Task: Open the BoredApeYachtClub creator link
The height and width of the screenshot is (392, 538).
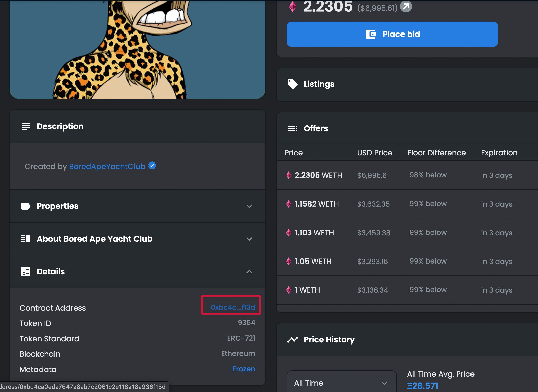Action: tap(107, 166)
